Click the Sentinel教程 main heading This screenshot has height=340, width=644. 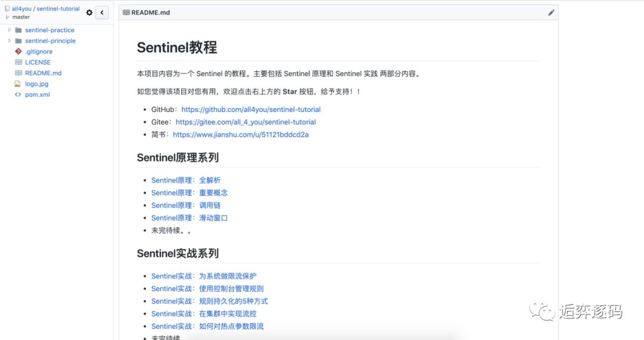[177, 47]
